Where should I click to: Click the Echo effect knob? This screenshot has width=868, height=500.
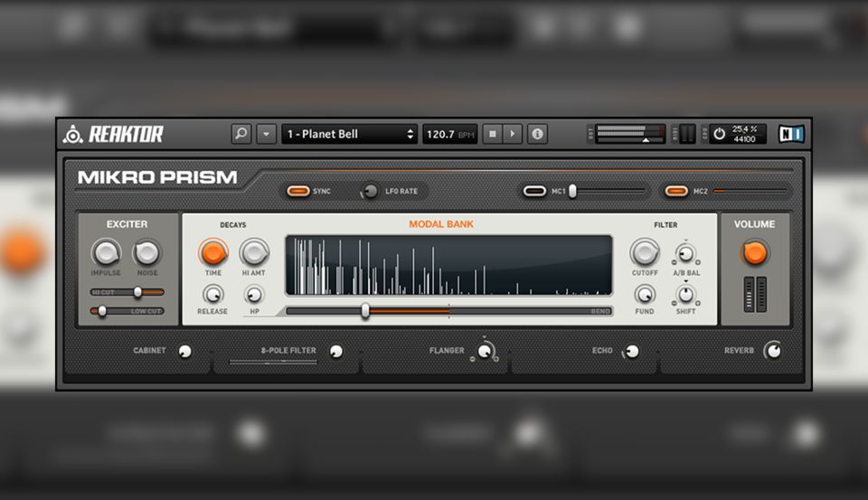coord(632,351)
